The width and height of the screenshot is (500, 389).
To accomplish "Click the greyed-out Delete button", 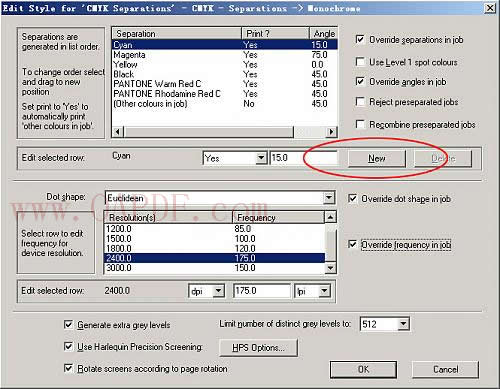I will [443, 159].
